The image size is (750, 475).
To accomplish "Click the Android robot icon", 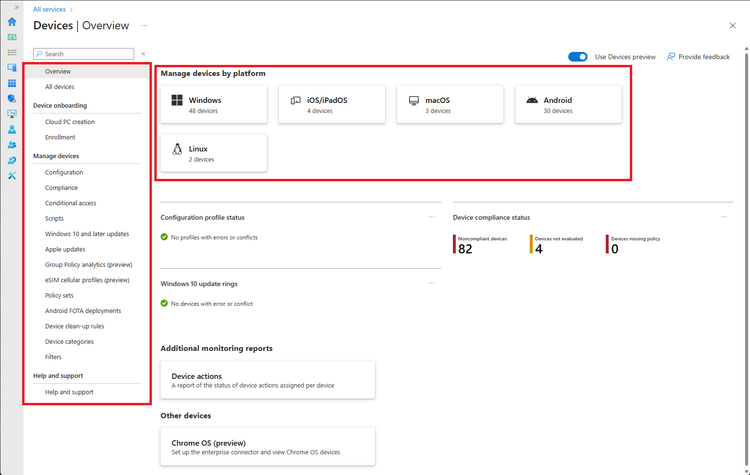I will tap(532, 100).
